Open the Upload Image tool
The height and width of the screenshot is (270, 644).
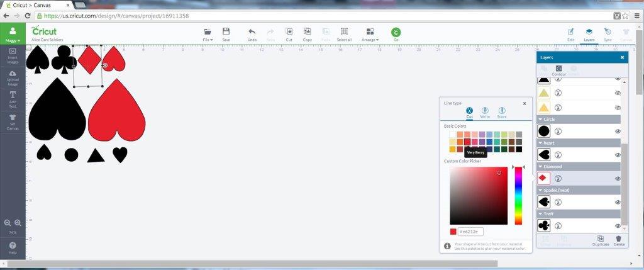(x=13, y=78)
